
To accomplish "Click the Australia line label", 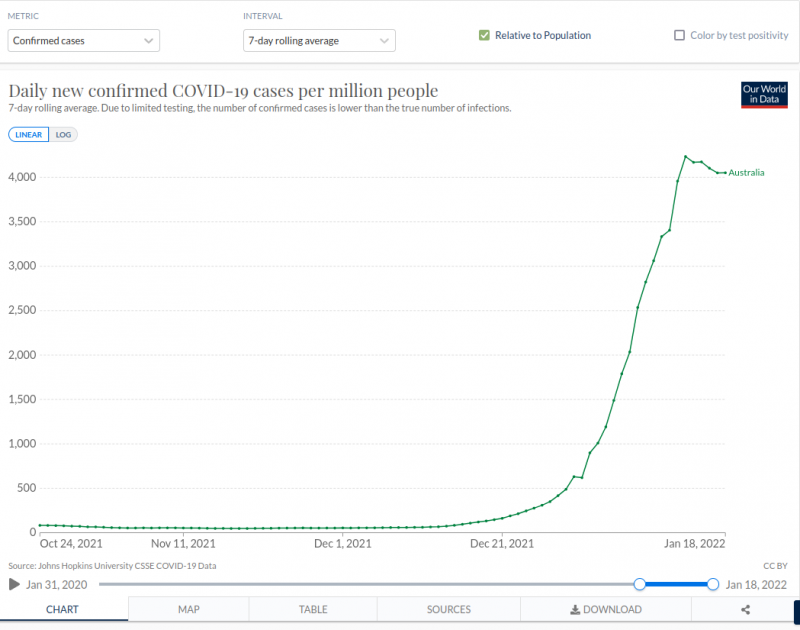I will coord(746,173).
